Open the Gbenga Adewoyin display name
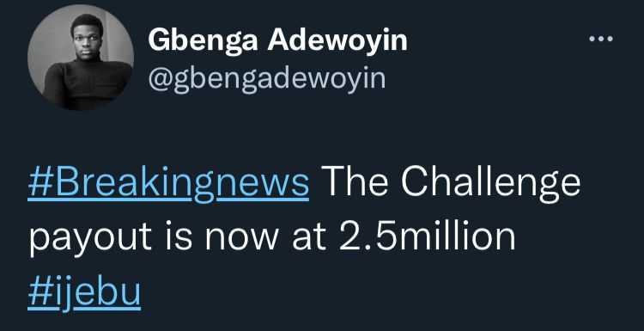The image size is (644, 331). [x=277, y=40]
